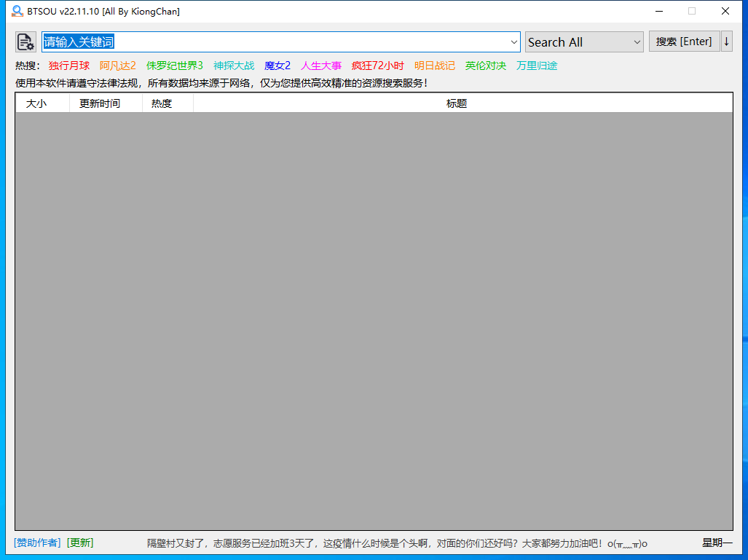Select 神探大战 from hot searches
748x560 pixels.
point(234,65)
